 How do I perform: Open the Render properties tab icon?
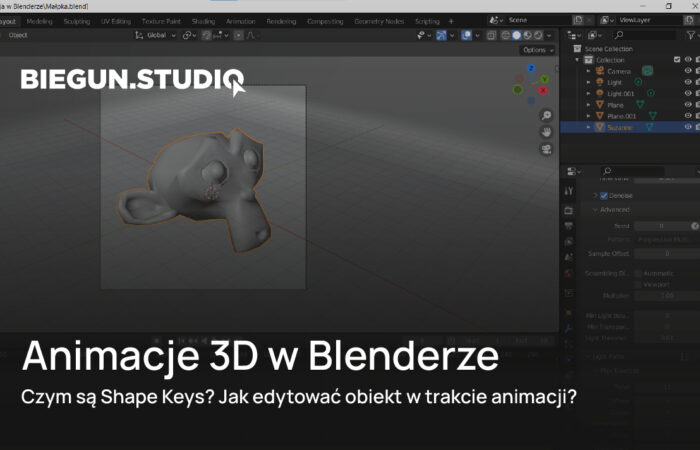coord(568,210)
